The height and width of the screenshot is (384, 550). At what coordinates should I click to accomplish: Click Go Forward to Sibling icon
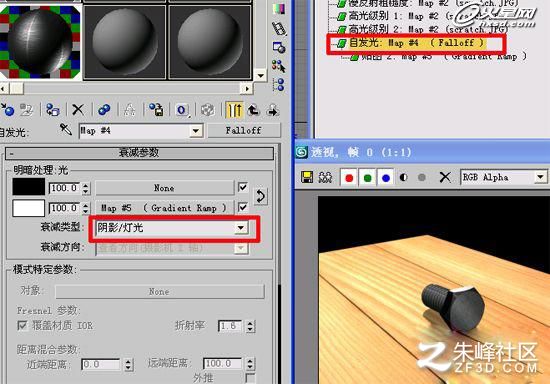point(273,110)
